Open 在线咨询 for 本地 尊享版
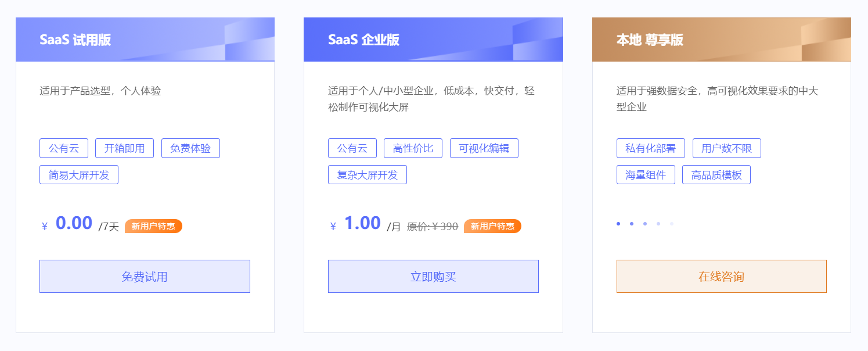The width and height of the screenshot is (868, 351). click(722, 276)
